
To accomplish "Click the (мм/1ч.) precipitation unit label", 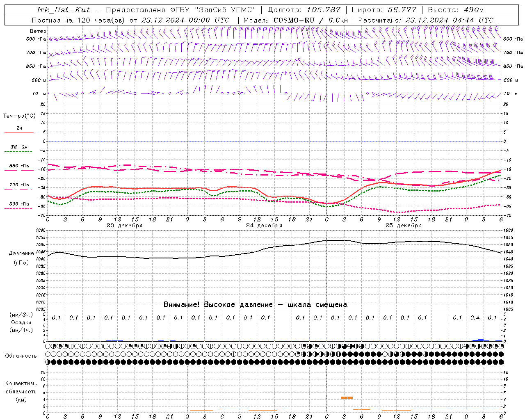I will pyautogui.click(x=21, y=330).
